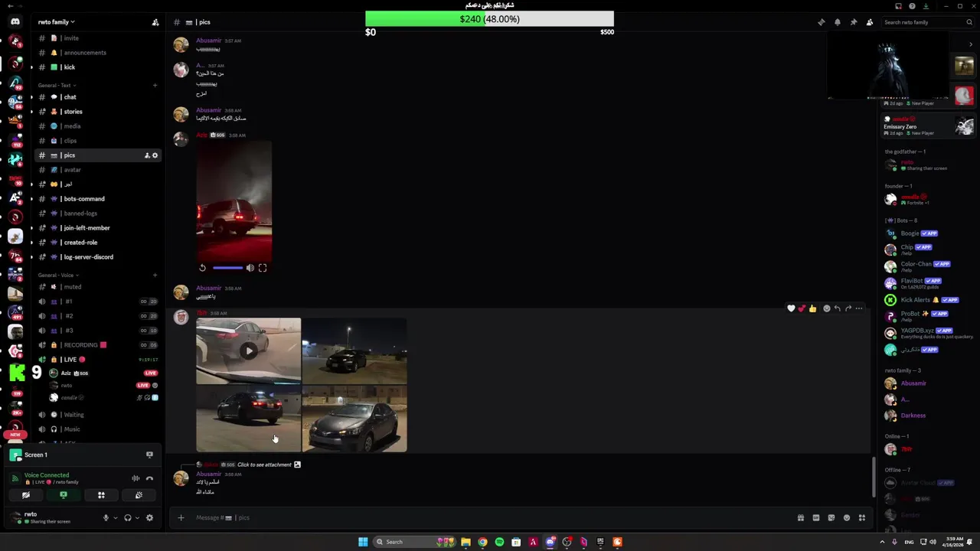This screenshot has width=980, height=551.
Task: Toggle video volume speaker icon
Action: (250, 268)
